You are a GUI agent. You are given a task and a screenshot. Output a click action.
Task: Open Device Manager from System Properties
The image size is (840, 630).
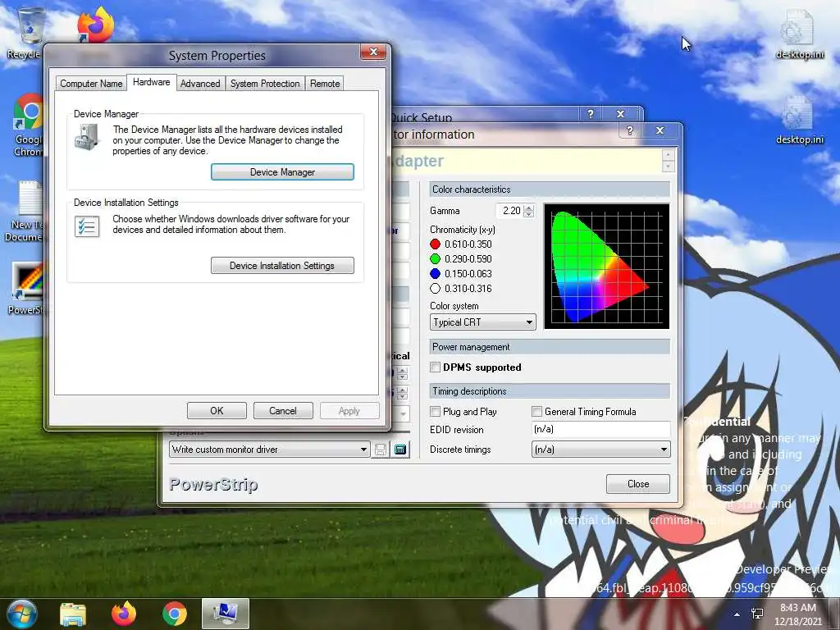pos(282,172)
